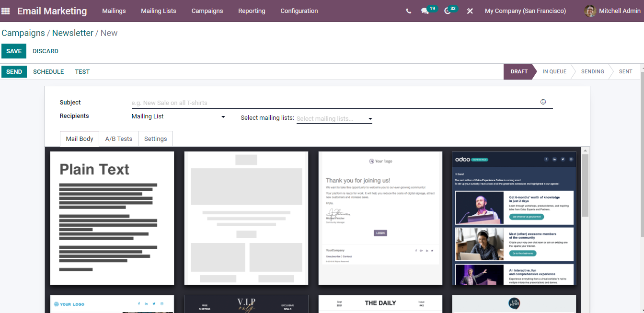Open the activities clock icon with badge 33
The height and width of the screenshot is (313, 644).
click(x=448, y=11)
